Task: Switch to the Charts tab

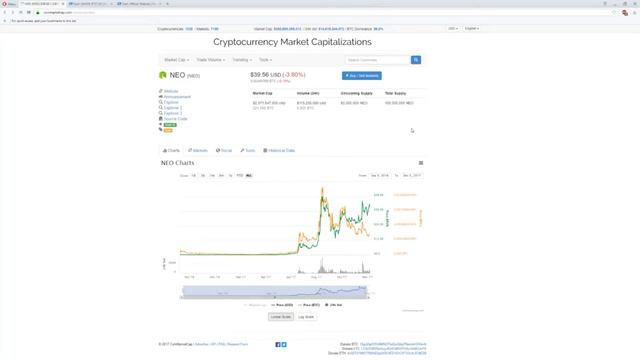Action: tap(171, 151)
